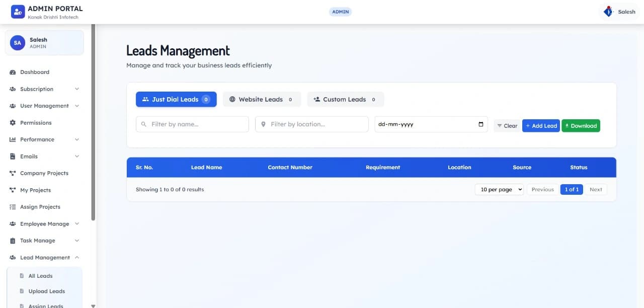
Task: Clear the filters with Clear button
Action: point(507,126)
